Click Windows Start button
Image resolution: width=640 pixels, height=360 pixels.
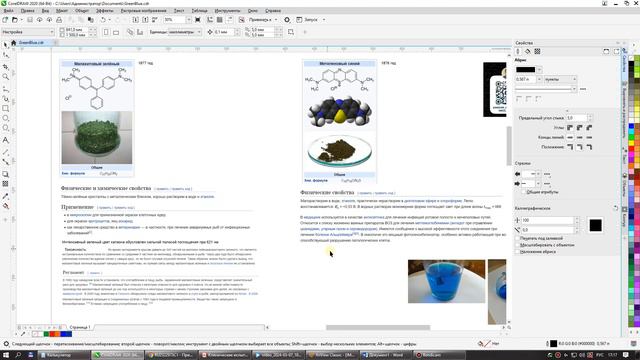pos(6,355)
